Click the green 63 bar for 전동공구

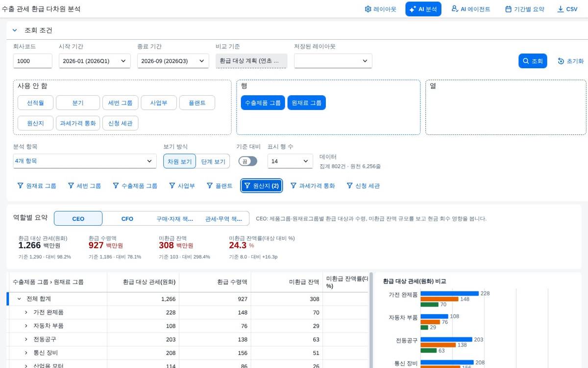tap(429, 350)
